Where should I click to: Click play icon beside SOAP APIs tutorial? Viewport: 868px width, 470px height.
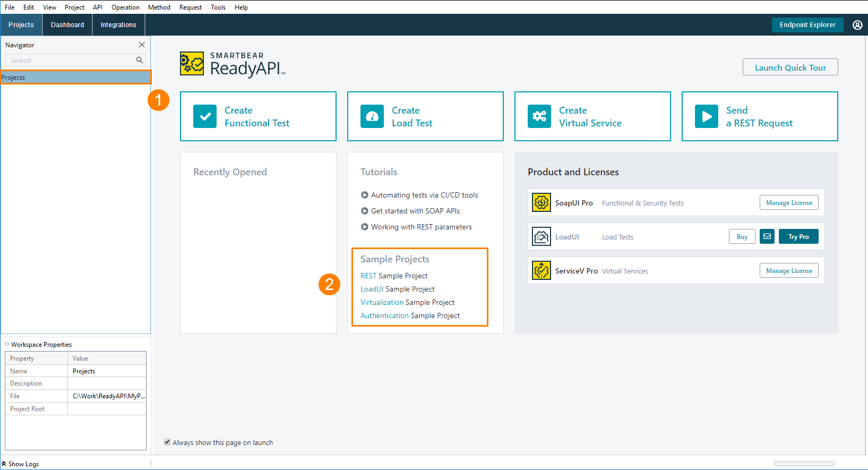click(365, 211)
